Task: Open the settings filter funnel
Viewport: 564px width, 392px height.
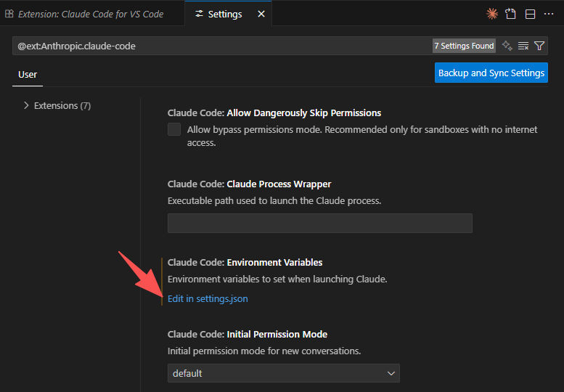Action: point(539,46)
